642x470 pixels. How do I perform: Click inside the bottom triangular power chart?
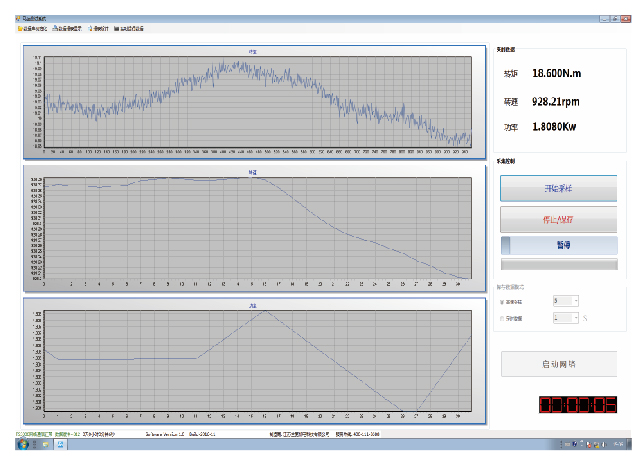coord(258,361)
